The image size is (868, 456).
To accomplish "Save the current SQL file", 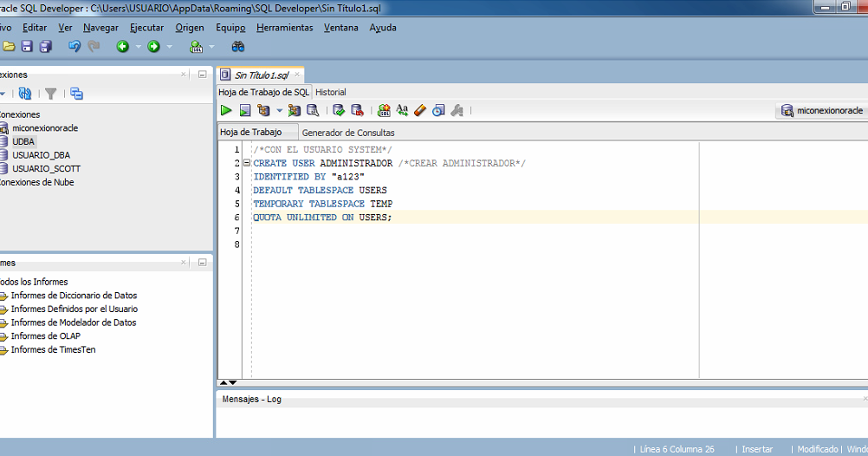I will coord(27,47).
